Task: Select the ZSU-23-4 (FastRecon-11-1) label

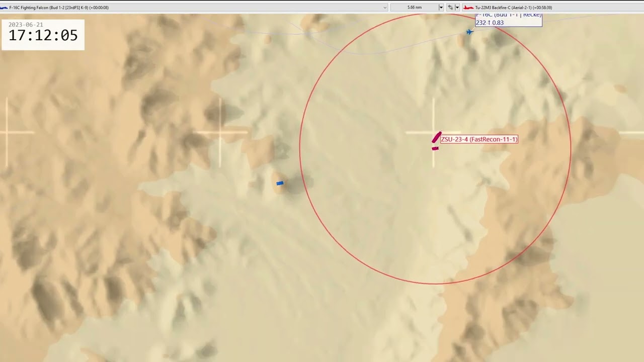Action: [x=479, y=139]
